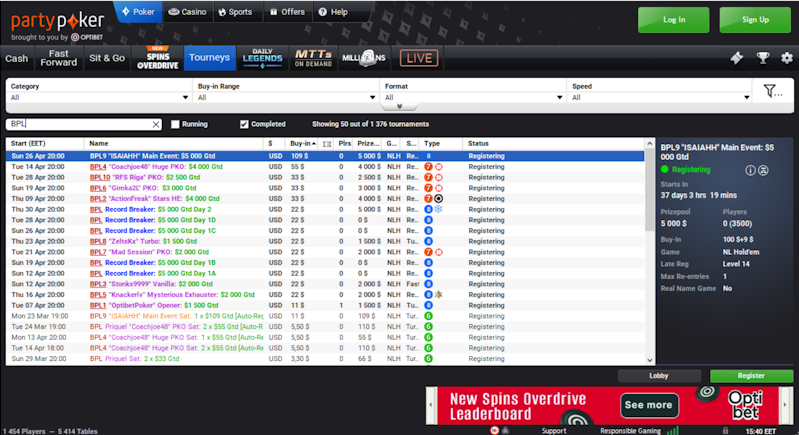Open the Daily Legends tournaments icon
799x435 pixels.
point(262,58)
